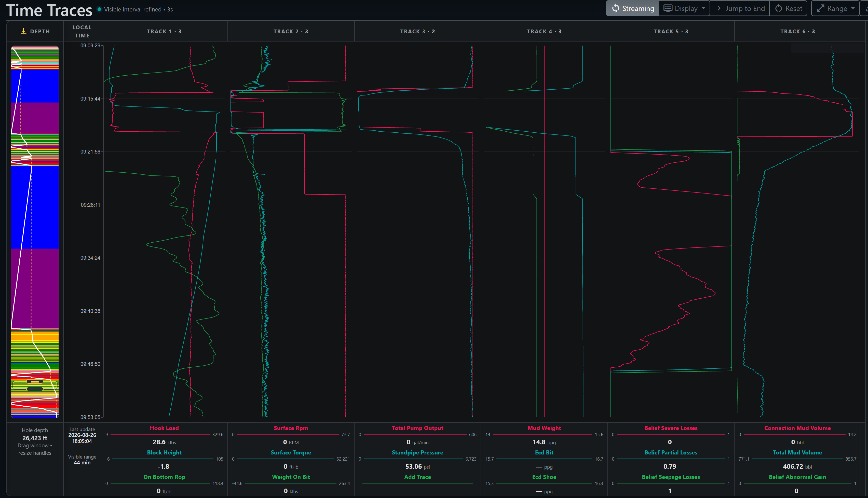The height and width of the screenshot is (498, 868).
Task: Select the TRACK 5 · 3 header
Action: (x=671, y=32)
